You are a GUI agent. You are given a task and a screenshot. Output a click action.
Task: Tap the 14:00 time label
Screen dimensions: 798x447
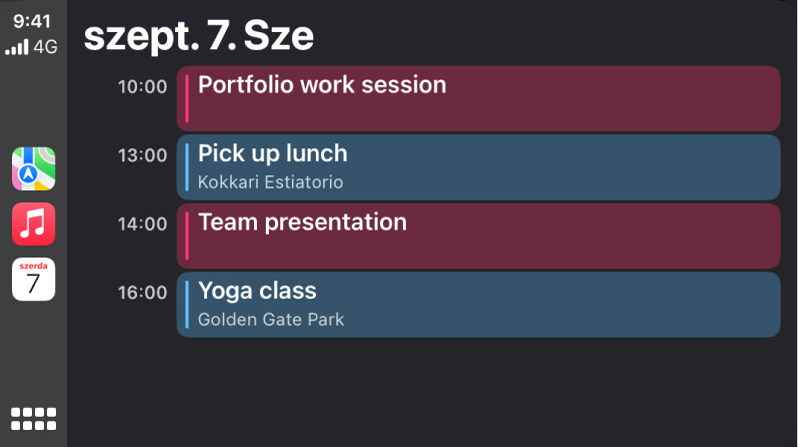click(x=142, y=224)
